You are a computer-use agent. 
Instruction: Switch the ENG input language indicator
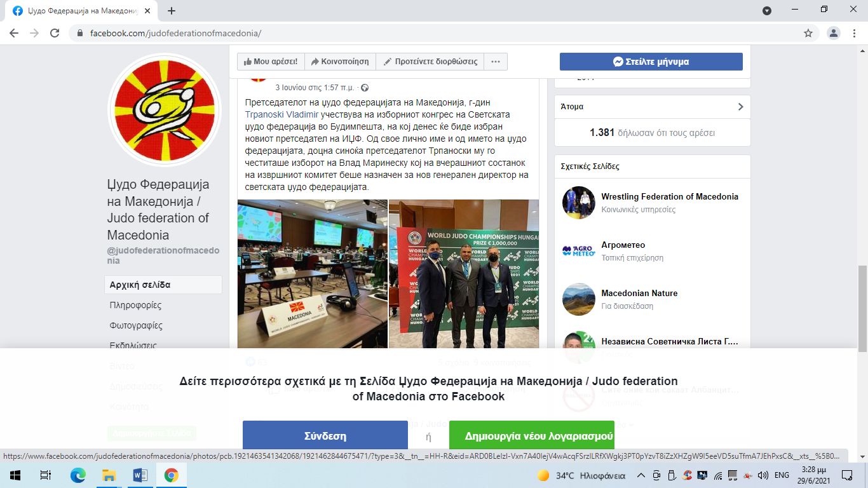click(x=782, y=475)
